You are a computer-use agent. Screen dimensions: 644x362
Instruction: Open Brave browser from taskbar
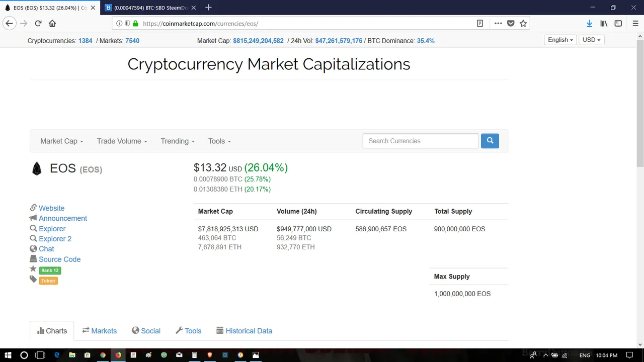pyautogui.click(x=210, y=355)
